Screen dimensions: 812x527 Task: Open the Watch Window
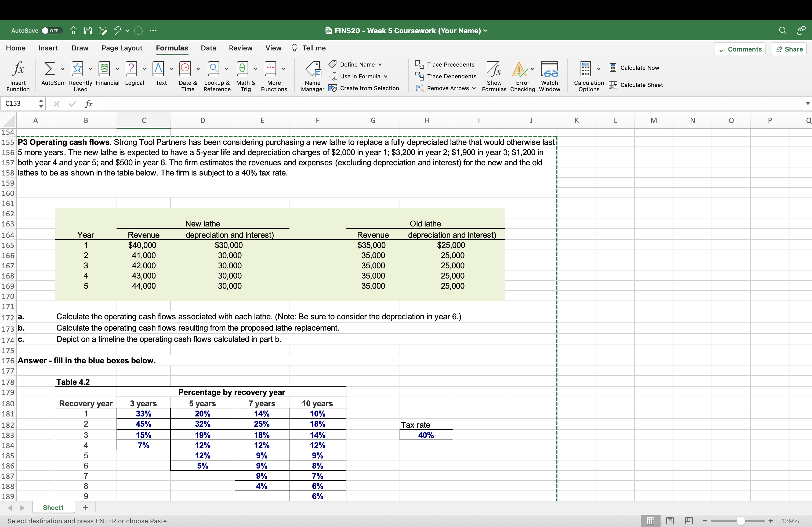550,76
